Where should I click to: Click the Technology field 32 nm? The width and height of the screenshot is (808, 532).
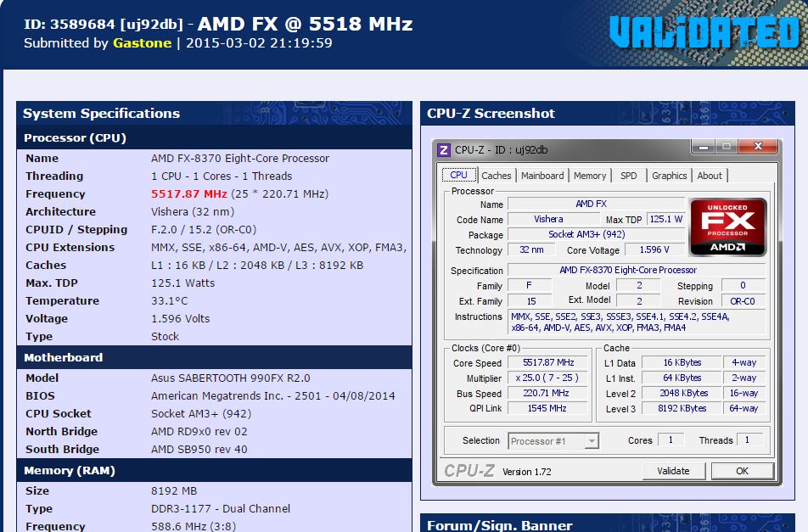click(531, 249)
